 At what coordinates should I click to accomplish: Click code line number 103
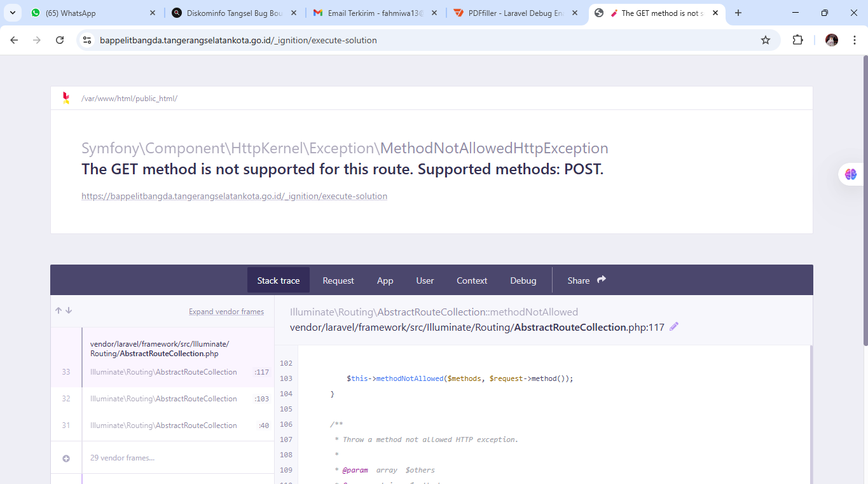click(286, 378)
